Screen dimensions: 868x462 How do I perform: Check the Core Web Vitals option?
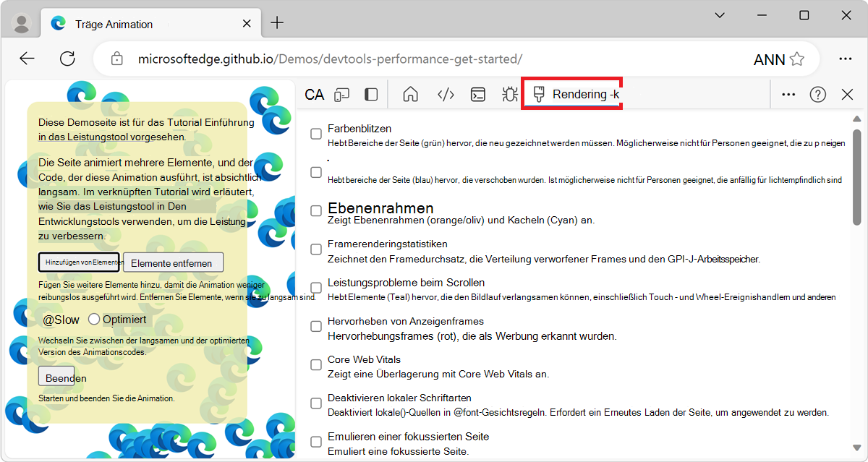(x=315, y=364)
